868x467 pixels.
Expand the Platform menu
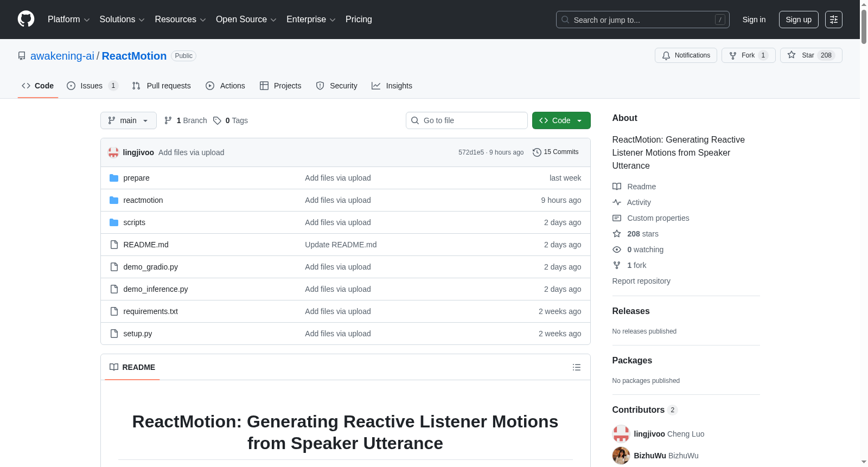pos(68,20)
